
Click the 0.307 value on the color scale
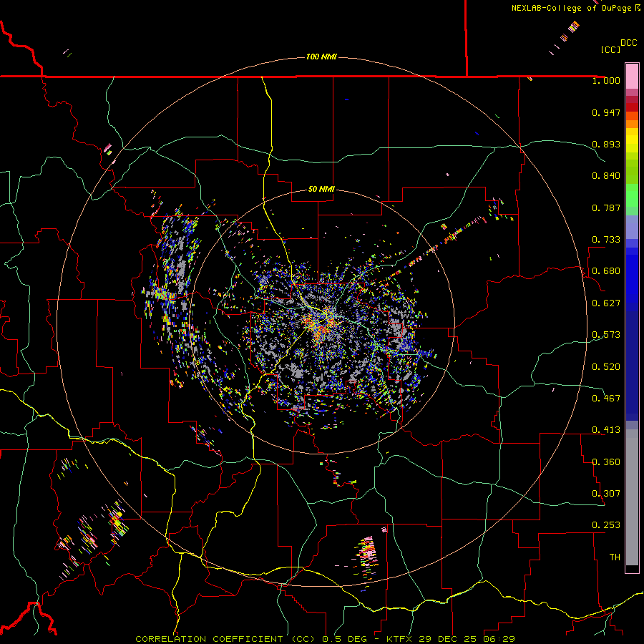(x=606, y=494)
